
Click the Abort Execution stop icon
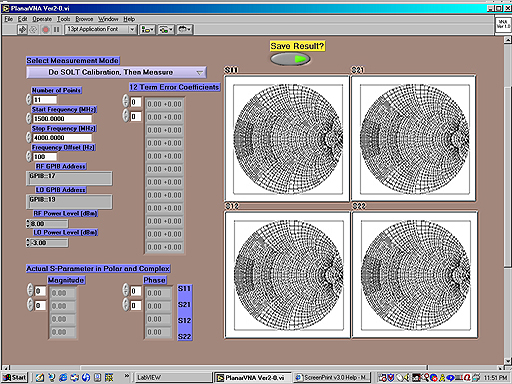[x=46, y=30]
